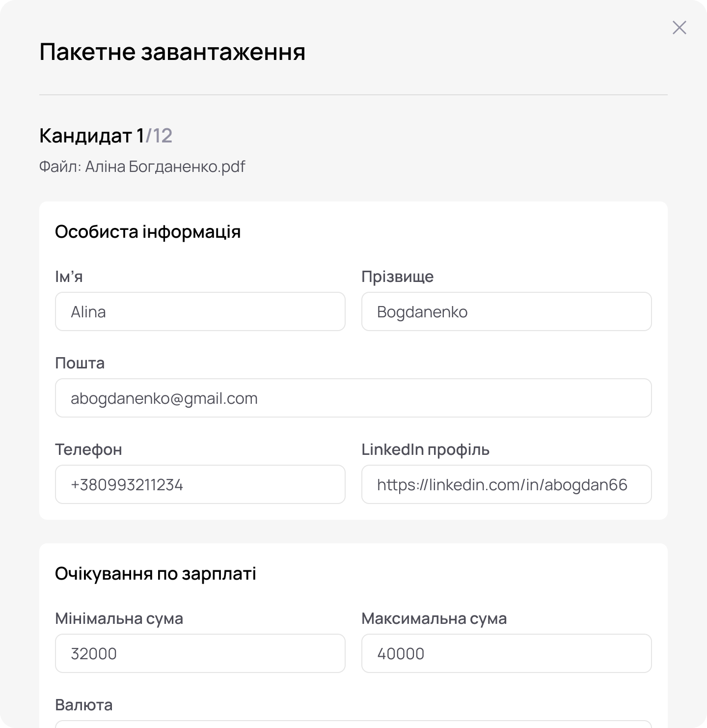
Task: Click the Кандидат 1/12 counter heading
Action: click(x=106, y=136)
